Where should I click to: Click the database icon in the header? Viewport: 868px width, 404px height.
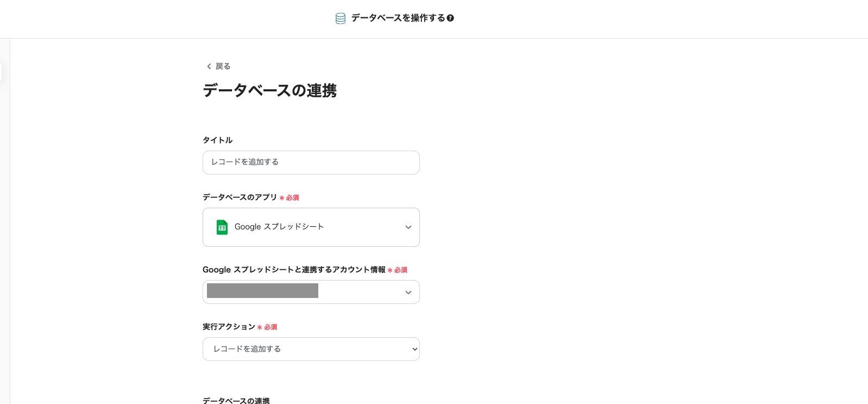tap(341, 18)
